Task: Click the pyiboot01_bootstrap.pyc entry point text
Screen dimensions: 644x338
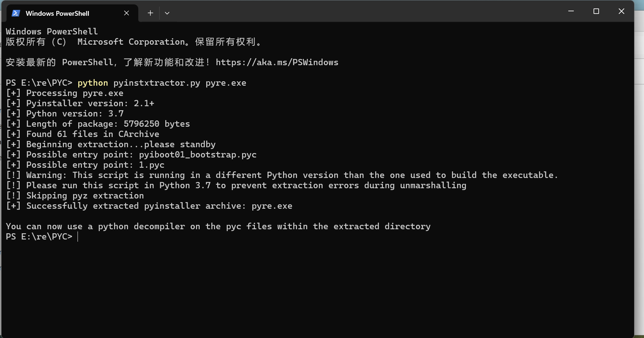Action: coord(197,155)
